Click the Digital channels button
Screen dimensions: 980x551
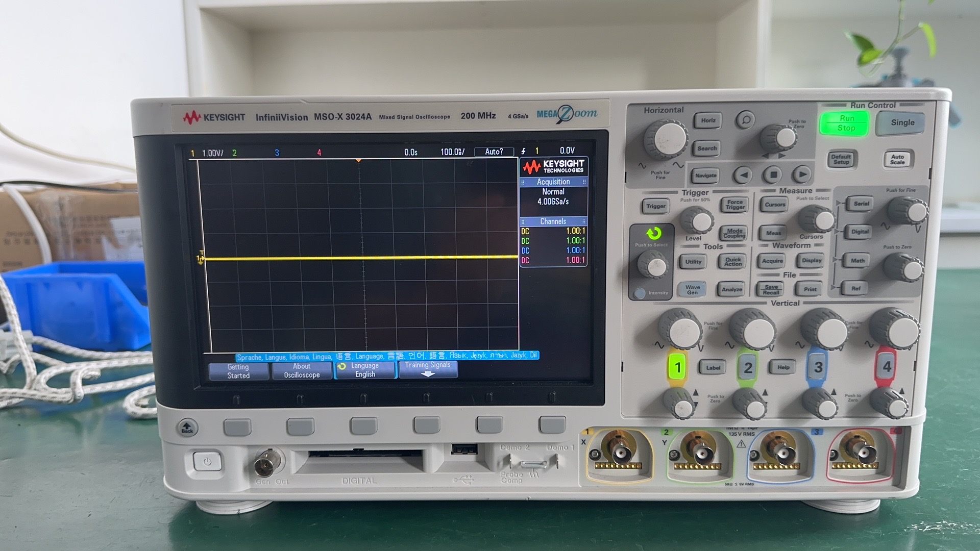[x=860, y=232]
